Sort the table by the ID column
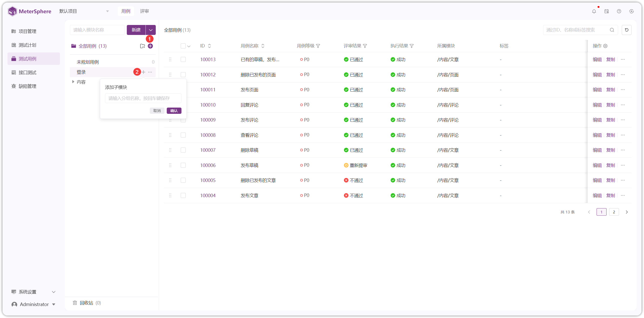644x318 pixels. coord(209,46)
